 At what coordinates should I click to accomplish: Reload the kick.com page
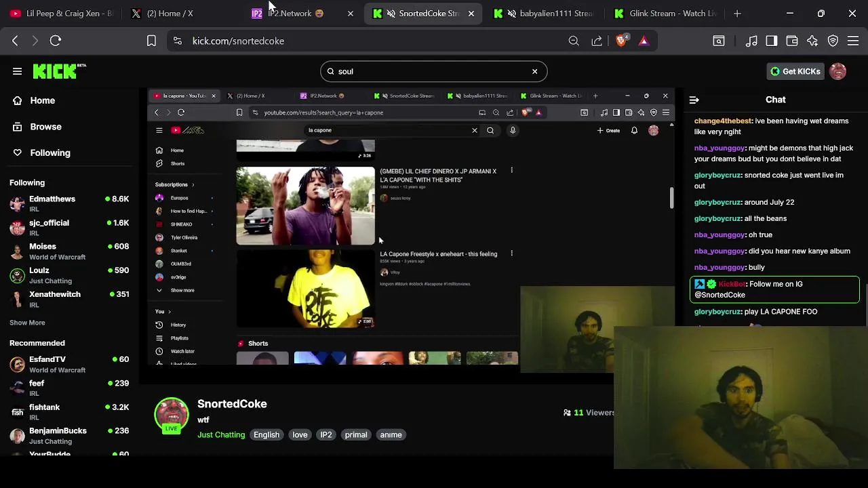click(x=56, y=41)
